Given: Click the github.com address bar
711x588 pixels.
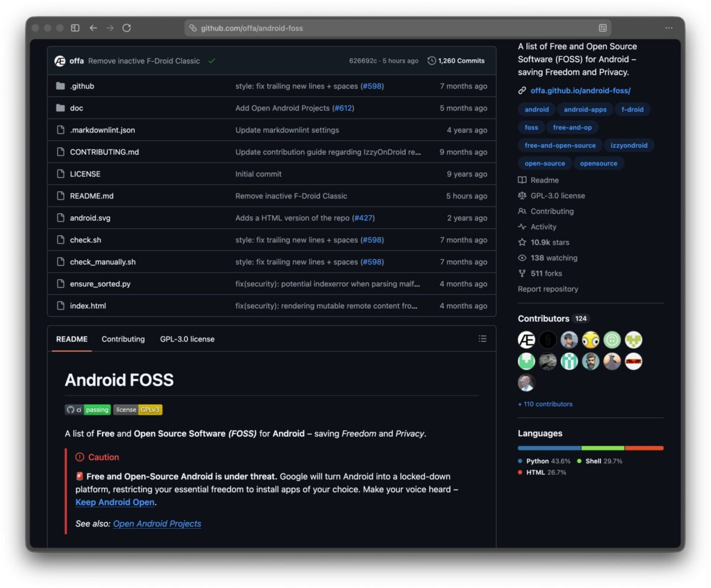Looking at the screenshot, I should 398,28.
